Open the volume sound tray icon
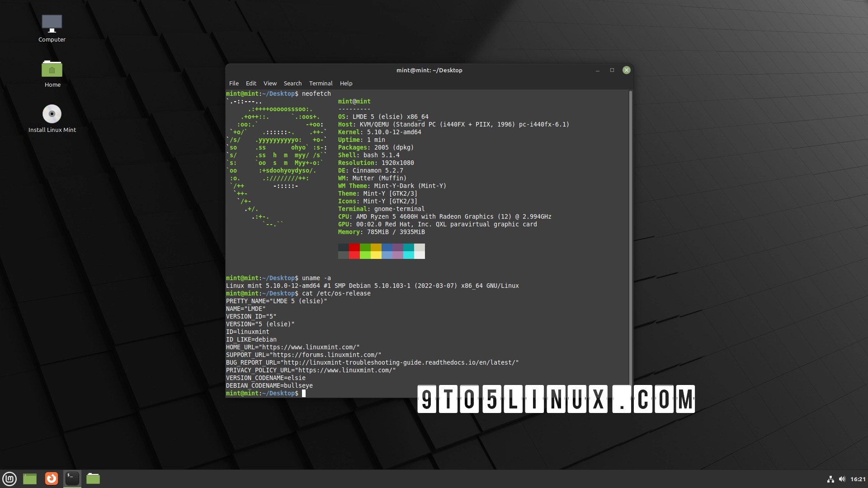Viewport: 868px width, 488px height. coord(842,479)
